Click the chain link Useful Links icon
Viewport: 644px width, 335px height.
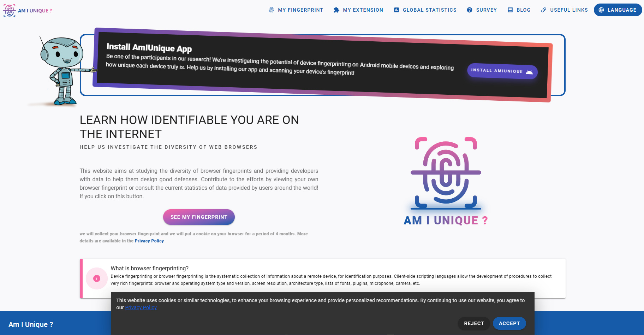544,10
